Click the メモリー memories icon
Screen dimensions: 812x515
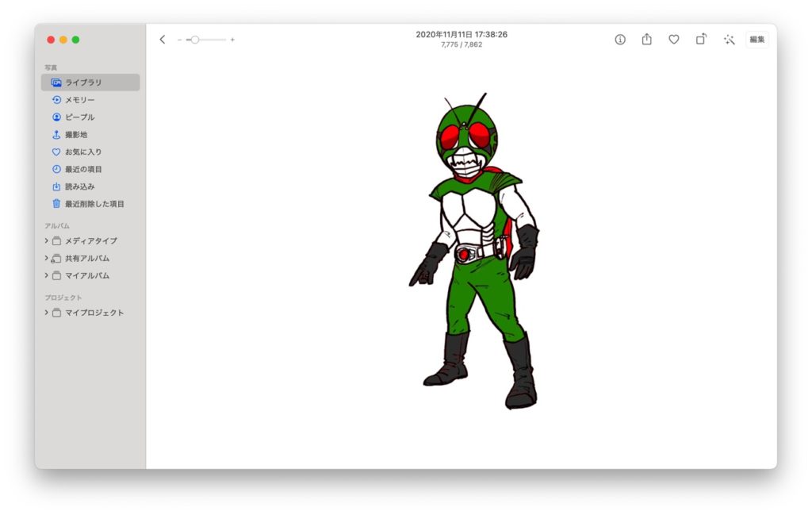(56, 99)
